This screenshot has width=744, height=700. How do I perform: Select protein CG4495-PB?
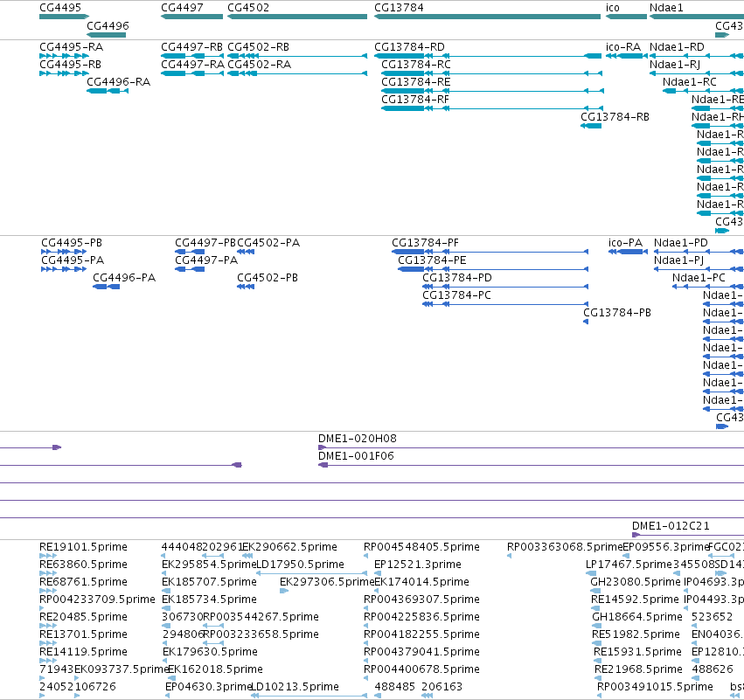72,243
